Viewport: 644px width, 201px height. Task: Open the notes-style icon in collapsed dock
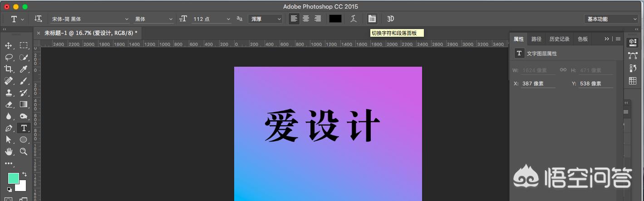[x=633, y=68]
